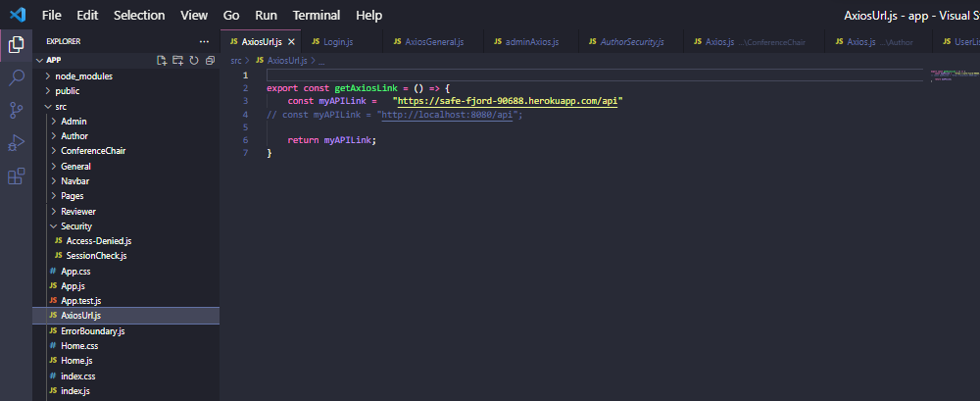980x401 pixels.
Task: Open the Extensions view
Action: (x=17, y=176)
